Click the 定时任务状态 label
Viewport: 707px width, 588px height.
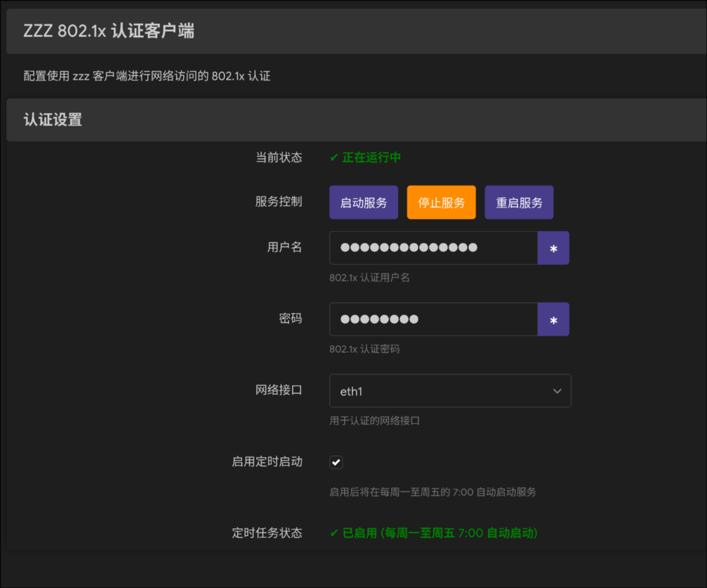[267, 533]
